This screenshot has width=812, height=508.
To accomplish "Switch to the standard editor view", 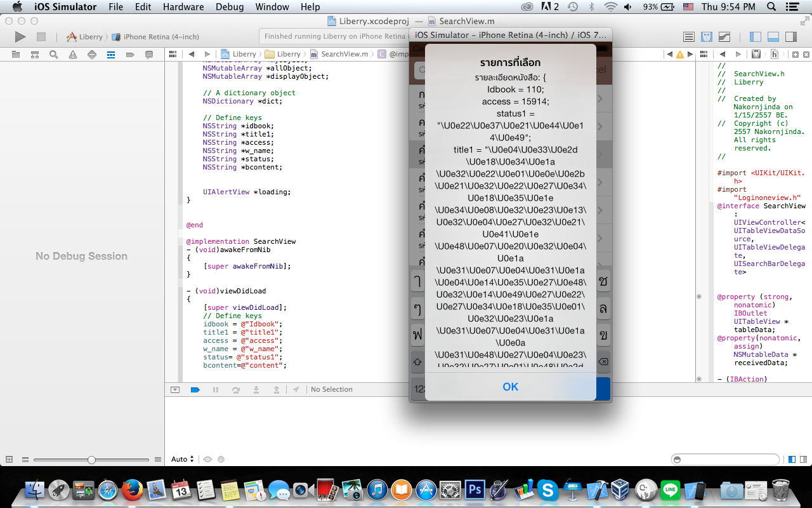I will pyautogui.click(x=688, y=37).
